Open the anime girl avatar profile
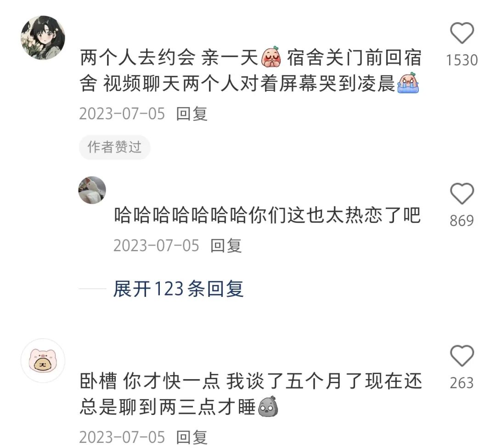The width and height of the screenshot is (496, 448). 43,38
